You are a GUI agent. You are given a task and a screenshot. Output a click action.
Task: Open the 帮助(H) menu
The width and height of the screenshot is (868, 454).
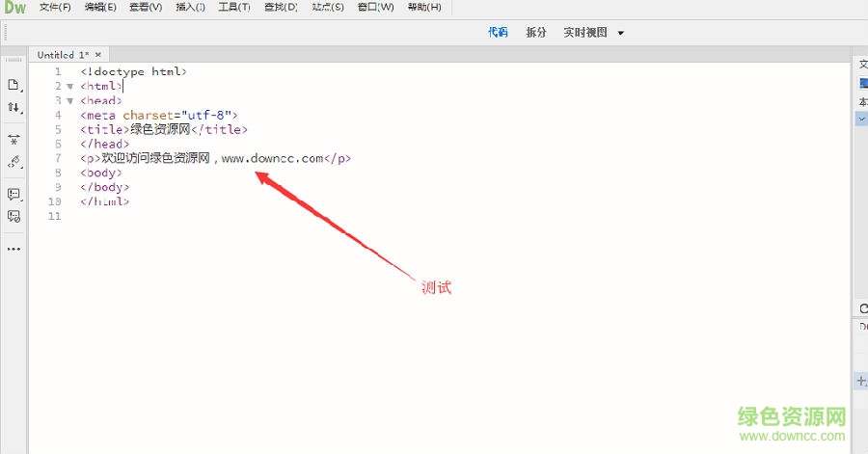click(424, 8)
